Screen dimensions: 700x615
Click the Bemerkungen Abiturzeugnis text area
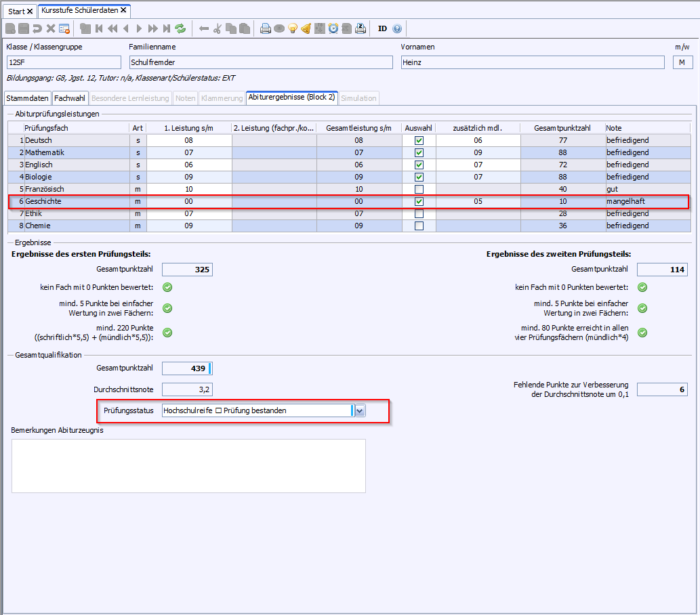pyautogui.click(x=188, y=465)
